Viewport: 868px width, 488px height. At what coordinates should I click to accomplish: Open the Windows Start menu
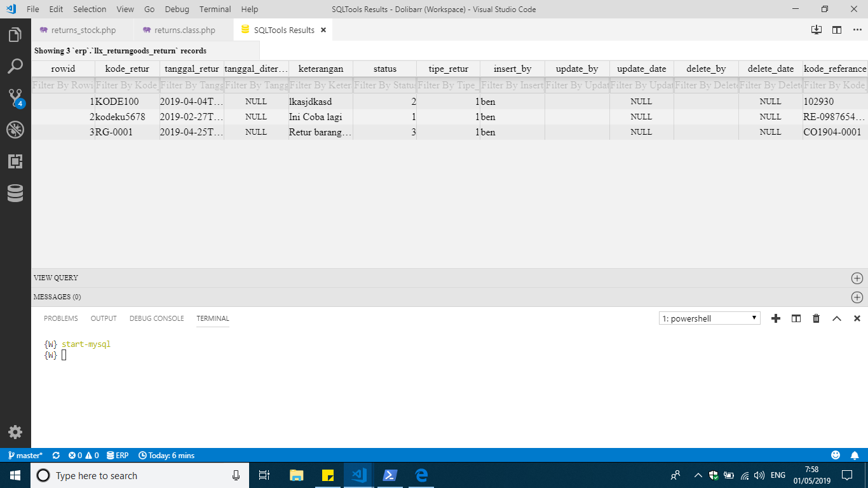pos(15,475)
